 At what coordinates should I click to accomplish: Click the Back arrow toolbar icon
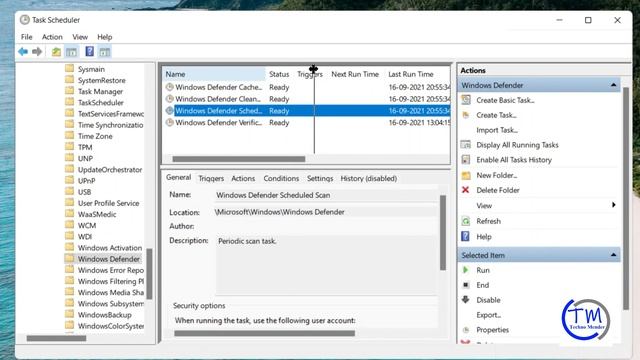(x=23, y=51)
